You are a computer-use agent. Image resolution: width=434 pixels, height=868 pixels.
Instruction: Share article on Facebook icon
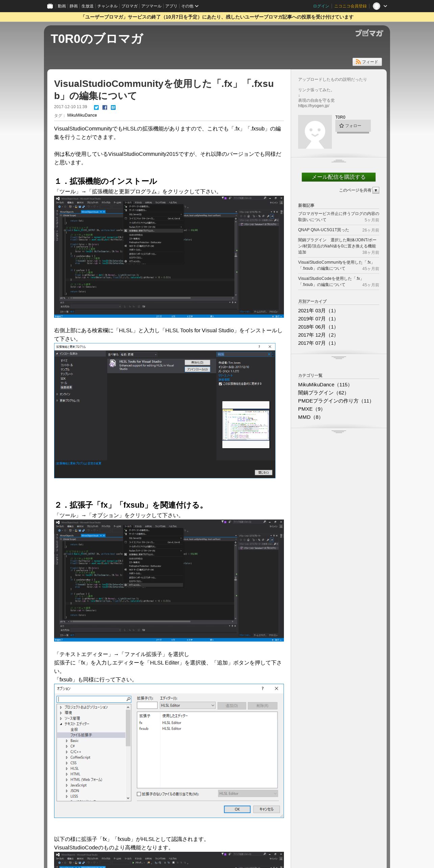105,107
